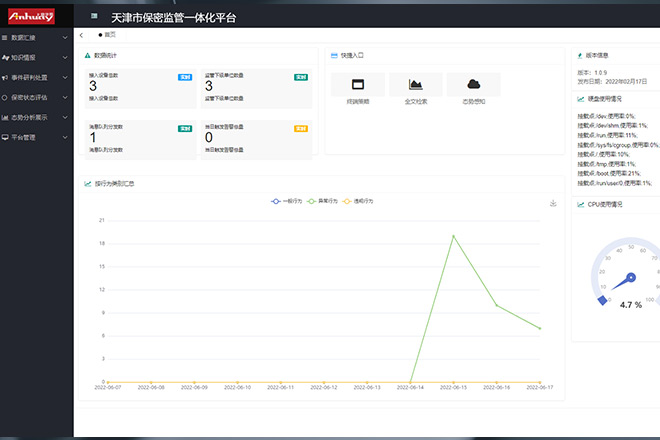The height and width of the screenshot is (440, 660).
Task: Click the CPU usage gauge
Action: pos(628,275)
